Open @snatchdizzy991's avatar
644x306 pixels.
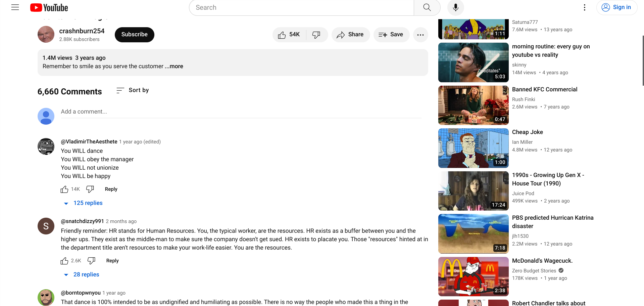pos(46,226)
